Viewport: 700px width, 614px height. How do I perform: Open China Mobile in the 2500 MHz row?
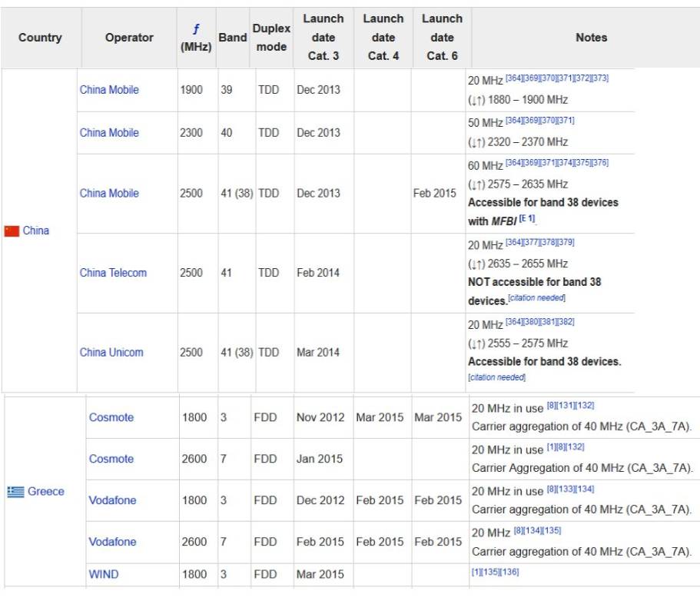(x=109, y=194)
